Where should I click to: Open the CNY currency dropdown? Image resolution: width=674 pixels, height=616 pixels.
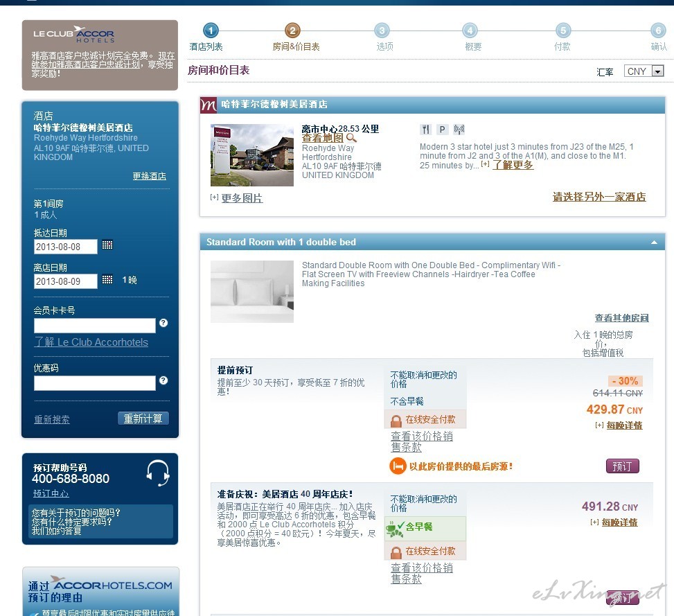[644, 71]
